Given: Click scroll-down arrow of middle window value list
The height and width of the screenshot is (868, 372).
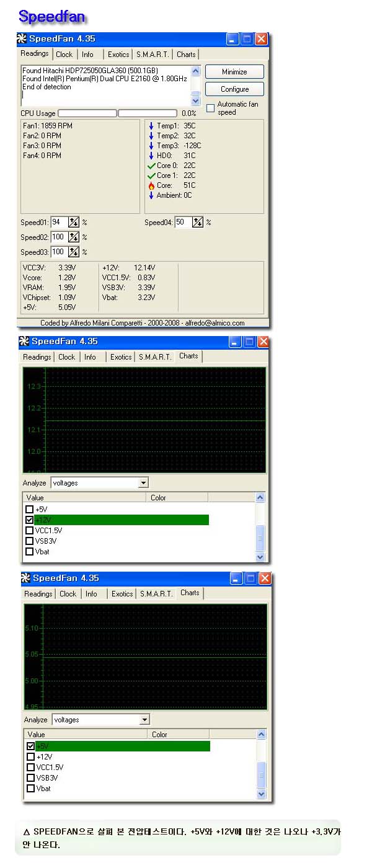Looking at the screenshot, I should pos(260,557).
